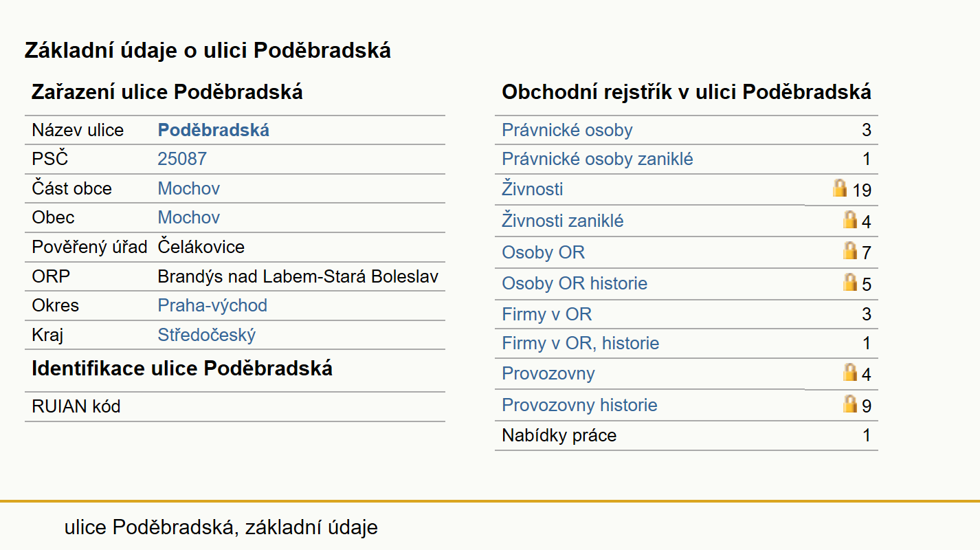Open the Osoby OR historie link
The image size is (980, 550).
(x=575, y=283)
